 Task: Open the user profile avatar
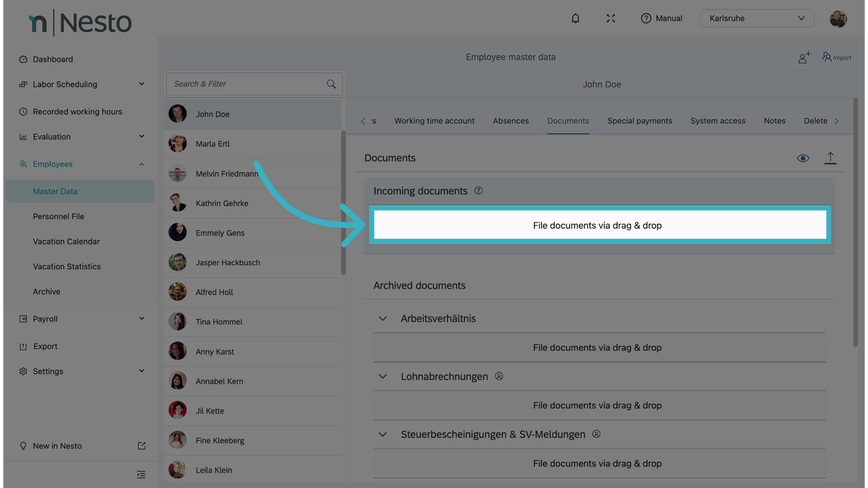838,19
